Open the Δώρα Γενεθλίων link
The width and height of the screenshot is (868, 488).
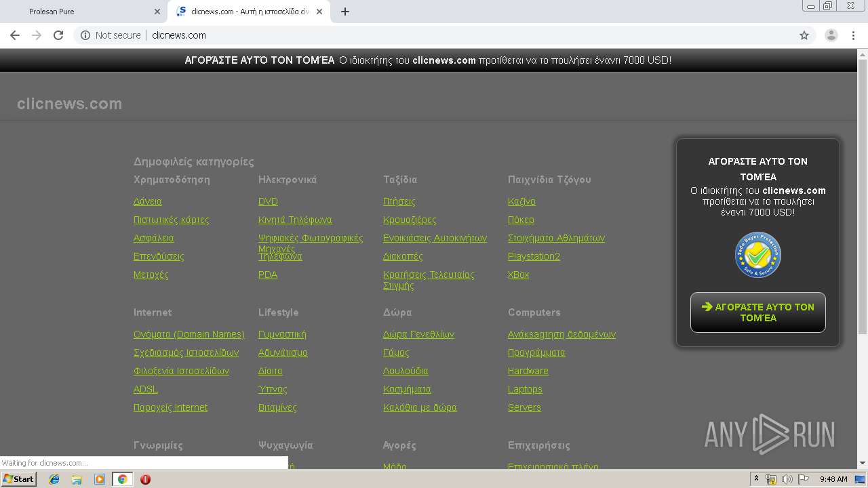click(418, 334)
